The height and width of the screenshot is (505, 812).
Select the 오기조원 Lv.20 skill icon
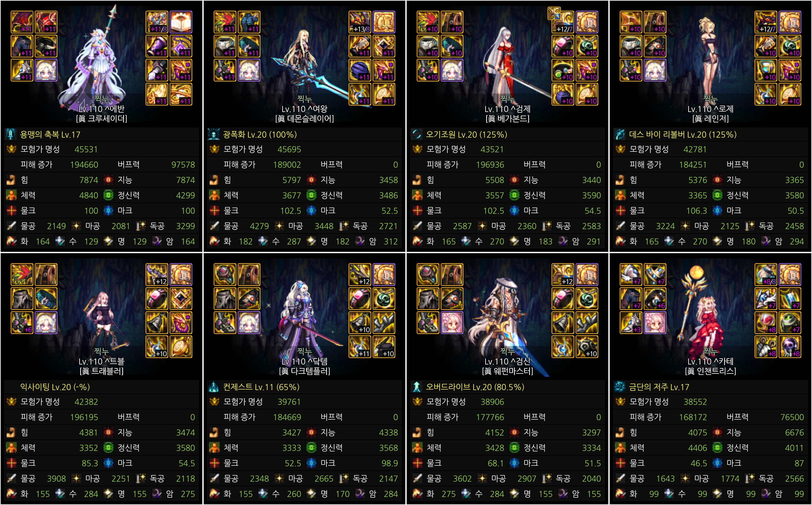(x=417, y=134)
